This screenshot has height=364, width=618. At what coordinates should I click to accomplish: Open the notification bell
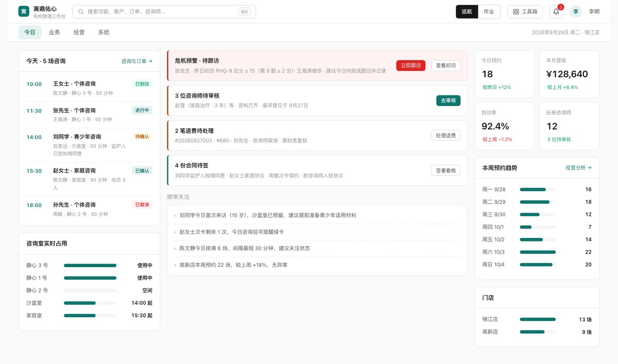click(556, 11)
